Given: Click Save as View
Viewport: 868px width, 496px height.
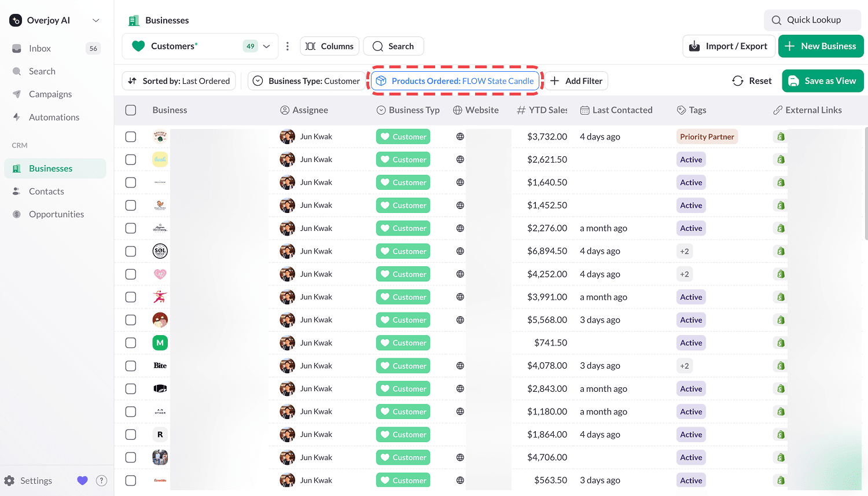Looking at the screenshot, I should (823, 81).
